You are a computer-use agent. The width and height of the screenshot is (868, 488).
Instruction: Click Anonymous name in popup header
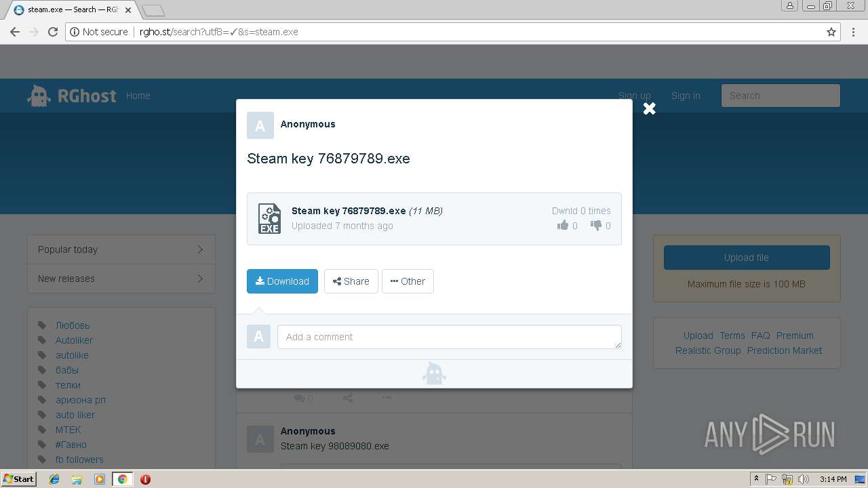(x=308, y=124)
